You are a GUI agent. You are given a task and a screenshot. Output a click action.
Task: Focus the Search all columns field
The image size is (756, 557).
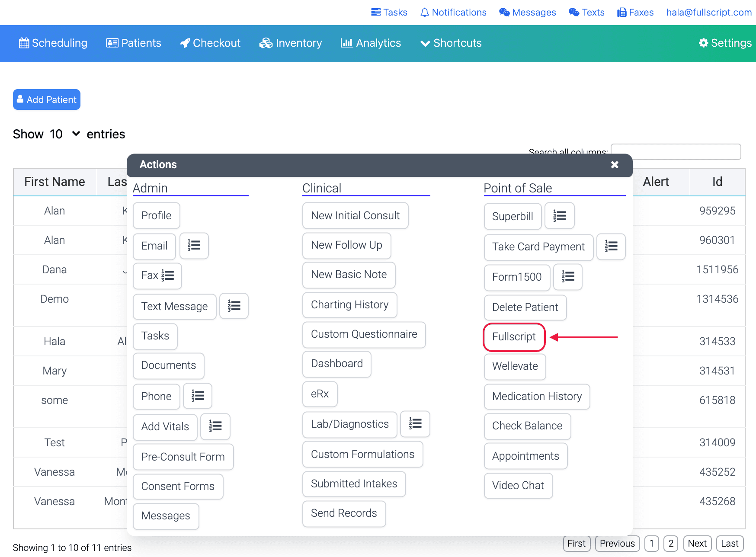click(x=676, y=152)
